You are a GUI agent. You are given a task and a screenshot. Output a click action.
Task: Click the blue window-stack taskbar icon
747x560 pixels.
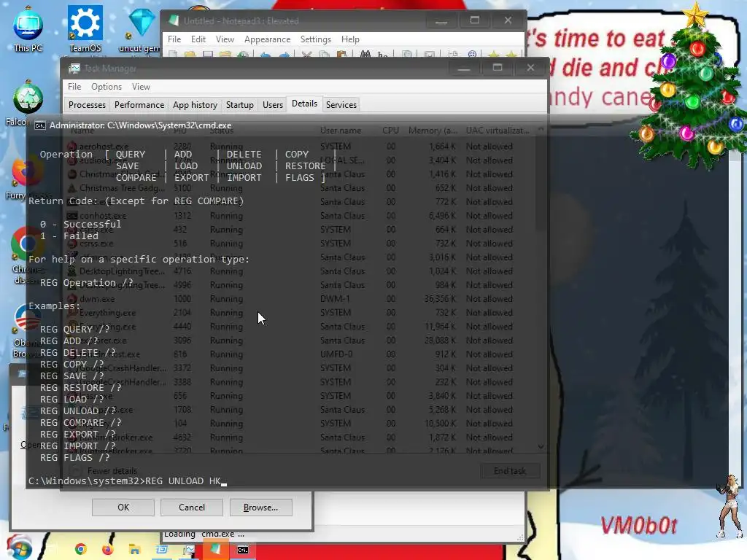pyautogui.click(x=162, y=550)
